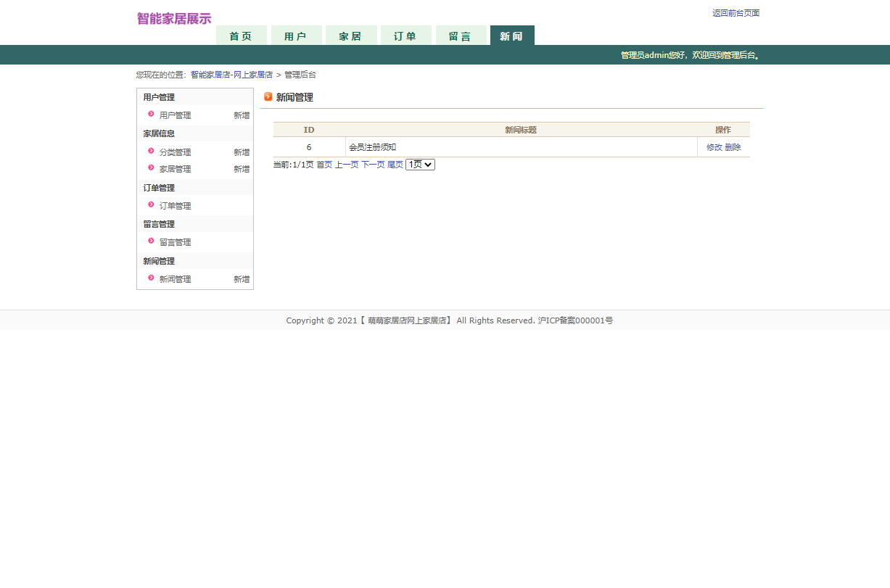Image resolution: width=890 pixels, height=588 pixels.
Task: Open the page number dropdown showing 1页
Action: 419,164
